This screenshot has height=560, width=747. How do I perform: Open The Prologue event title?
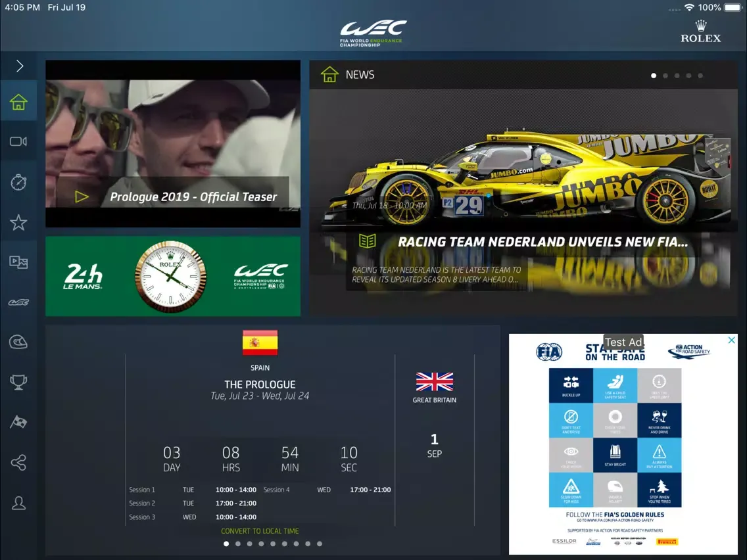(x=260, y=385)
